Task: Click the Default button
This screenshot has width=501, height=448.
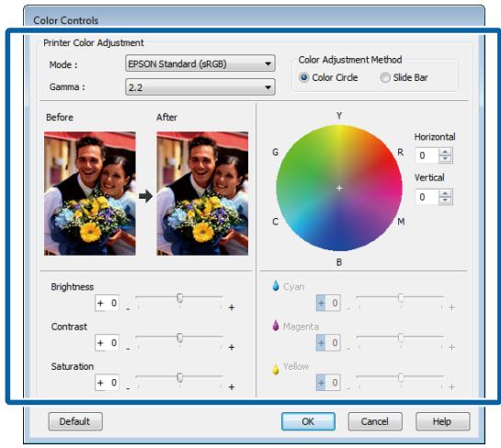Action: (x=75, y=421)
